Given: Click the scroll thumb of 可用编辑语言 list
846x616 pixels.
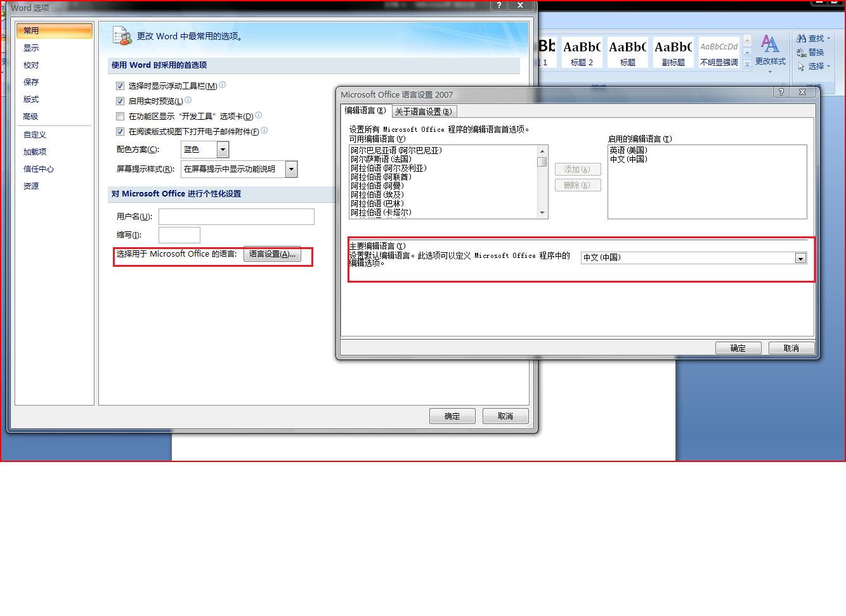Looking at the screenshot, I should [x=542, y=161].
